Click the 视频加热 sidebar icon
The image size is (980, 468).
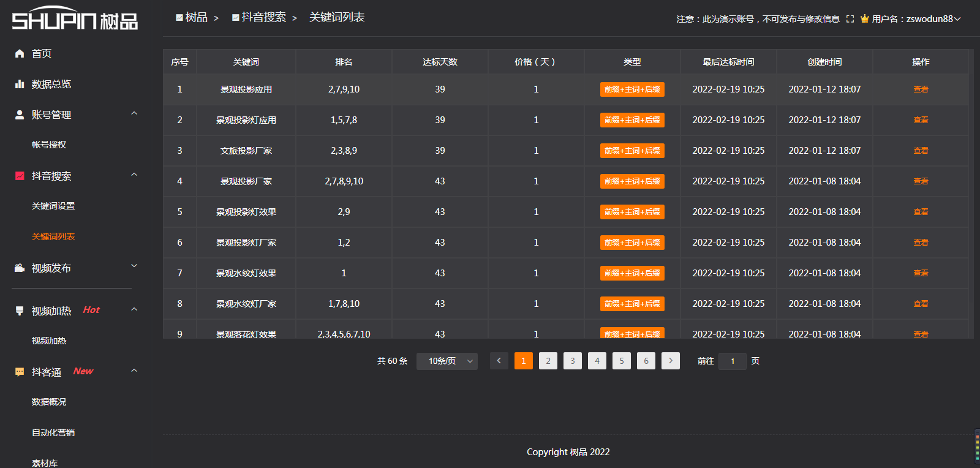(x=20, y=311)
